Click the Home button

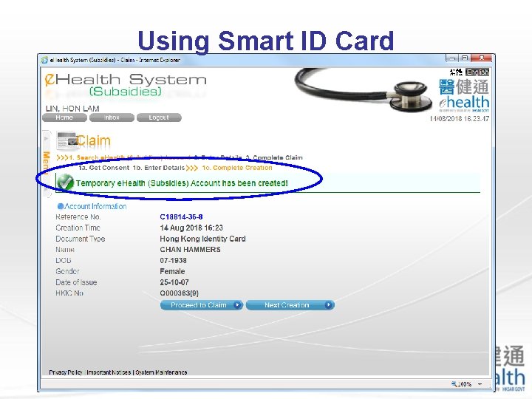(64, 117)
